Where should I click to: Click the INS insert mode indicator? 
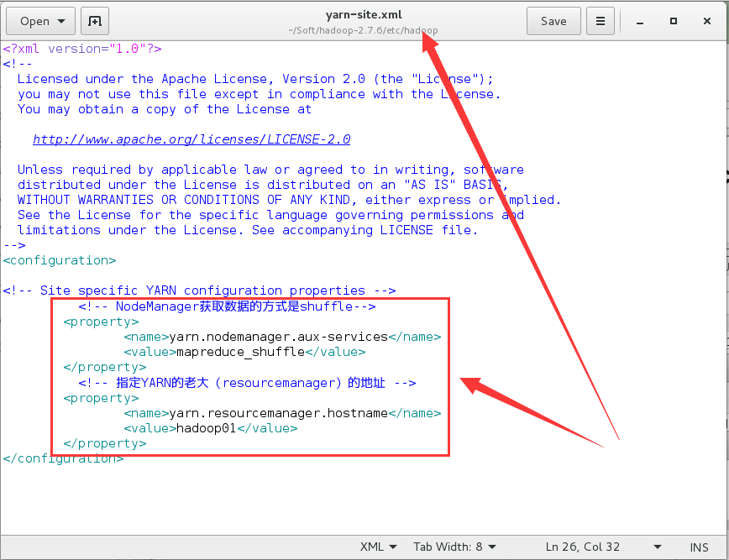700,547
